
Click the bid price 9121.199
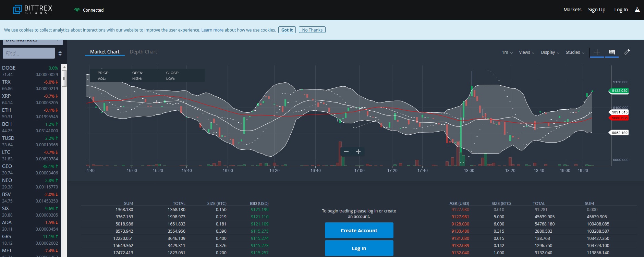(260, 210)
